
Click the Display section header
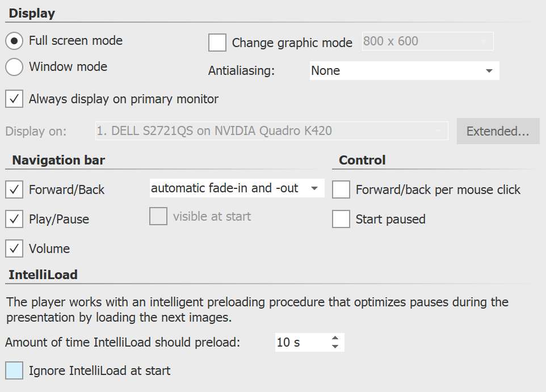32,12
